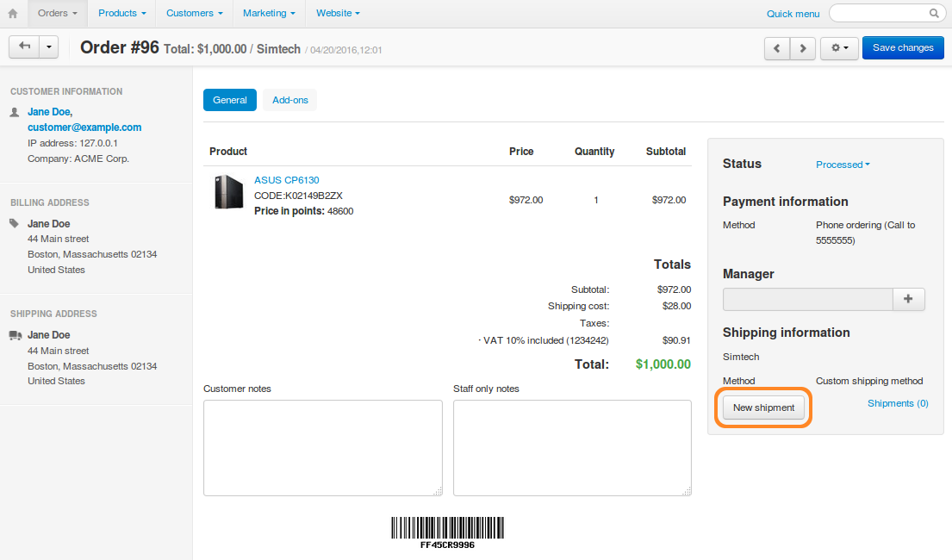
Task: Click the product code CODE:K02149B2ZX
Action: (298, 196)
